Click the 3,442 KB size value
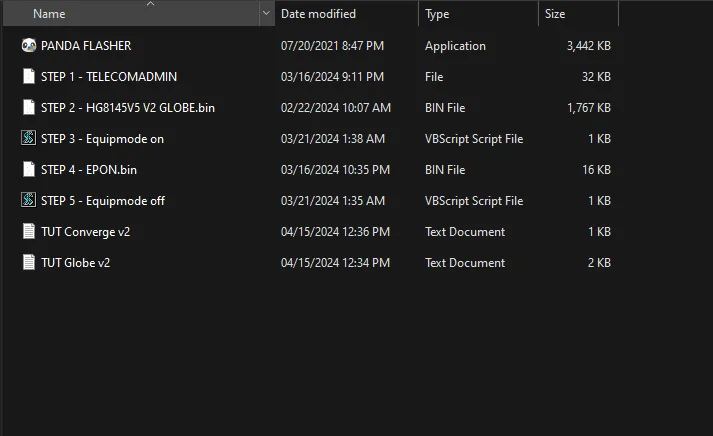Viewport: 713px width, 436px height. [588, 46]
